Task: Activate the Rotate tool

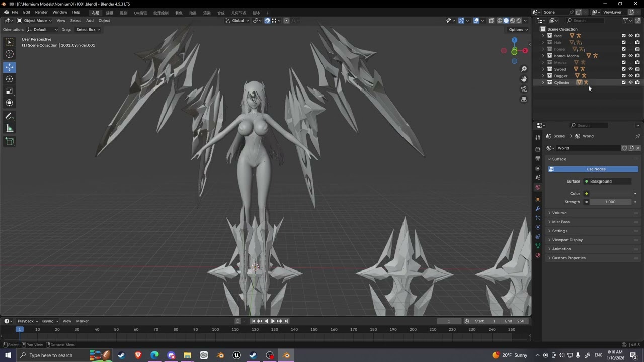Action: tap(10, 79)
